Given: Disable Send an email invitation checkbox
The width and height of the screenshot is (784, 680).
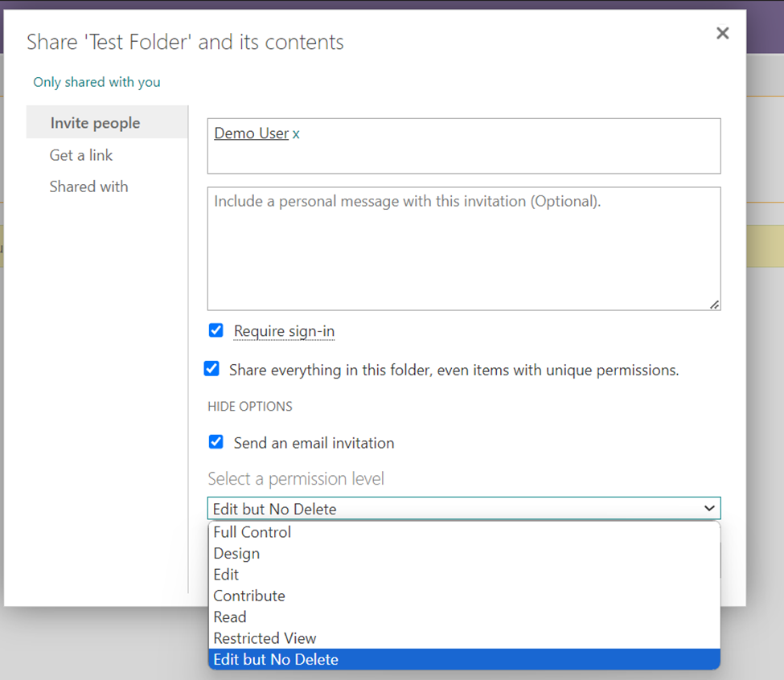Looking at the screenshot, I should pyautogui.click(x=215, y=442).
